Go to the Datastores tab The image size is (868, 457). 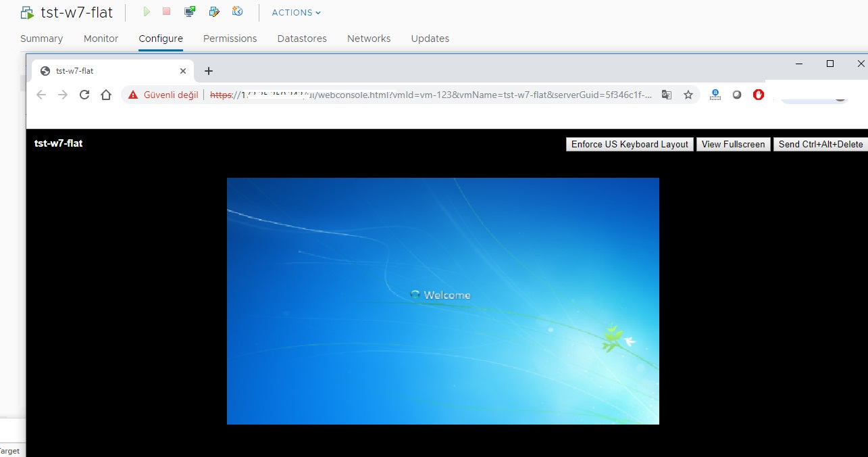[302, 39]
